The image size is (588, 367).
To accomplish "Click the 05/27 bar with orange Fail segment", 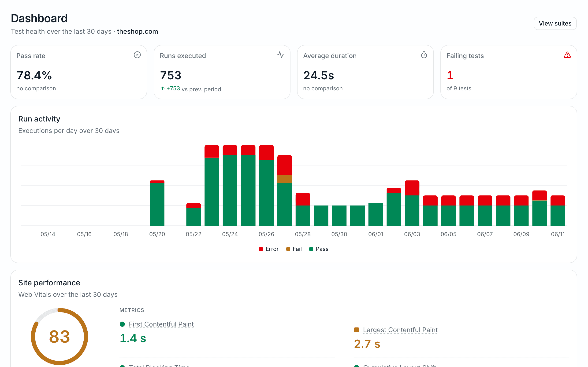I will tap(285, 190).
